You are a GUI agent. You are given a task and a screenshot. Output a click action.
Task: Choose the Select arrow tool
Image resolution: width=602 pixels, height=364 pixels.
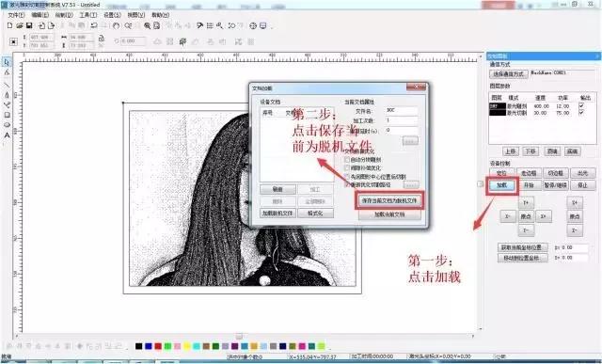click(x=7, y=62)
